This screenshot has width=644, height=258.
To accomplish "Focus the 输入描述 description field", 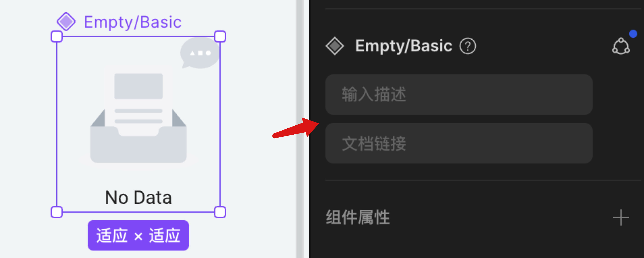I will pyautogui.click(x=459, y=95).
